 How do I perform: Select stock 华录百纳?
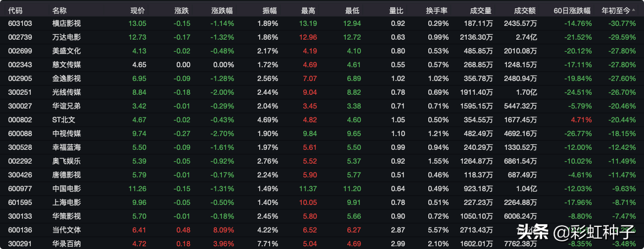(x=67, y=243)
